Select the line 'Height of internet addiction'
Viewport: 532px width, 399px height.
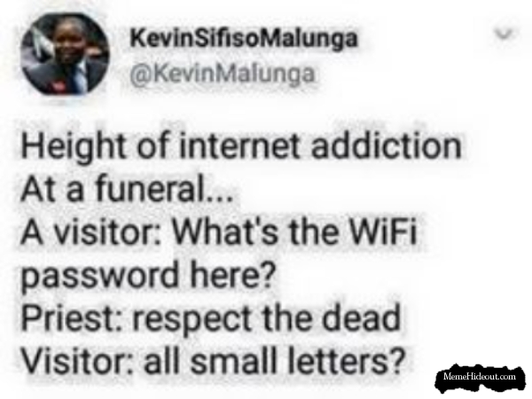(241, 147)
